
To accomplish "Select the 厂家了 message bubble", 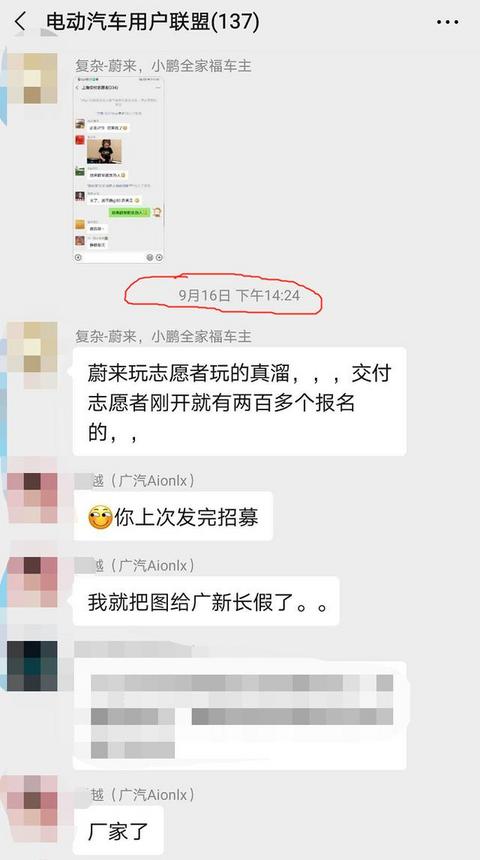I will coord(118,830).
